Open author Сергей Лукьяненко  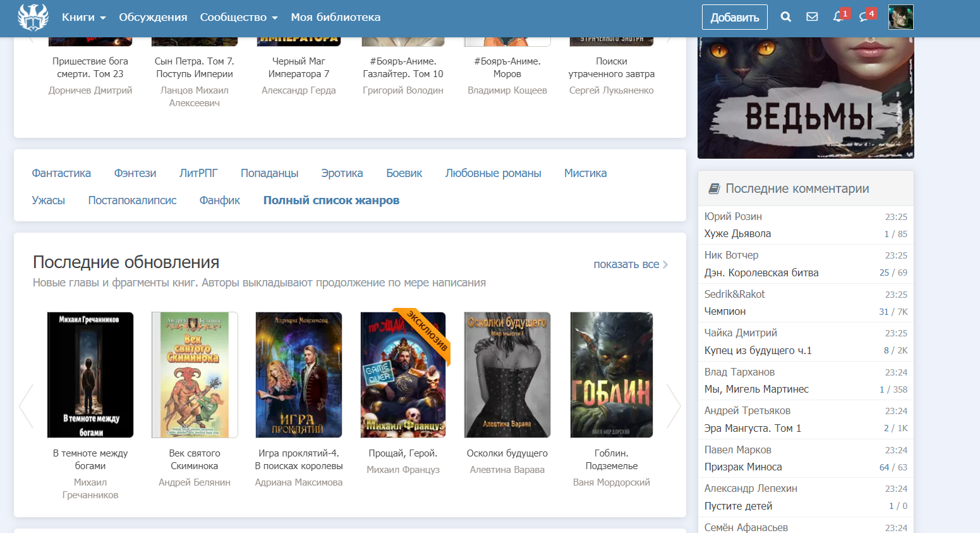pos(612,90)
